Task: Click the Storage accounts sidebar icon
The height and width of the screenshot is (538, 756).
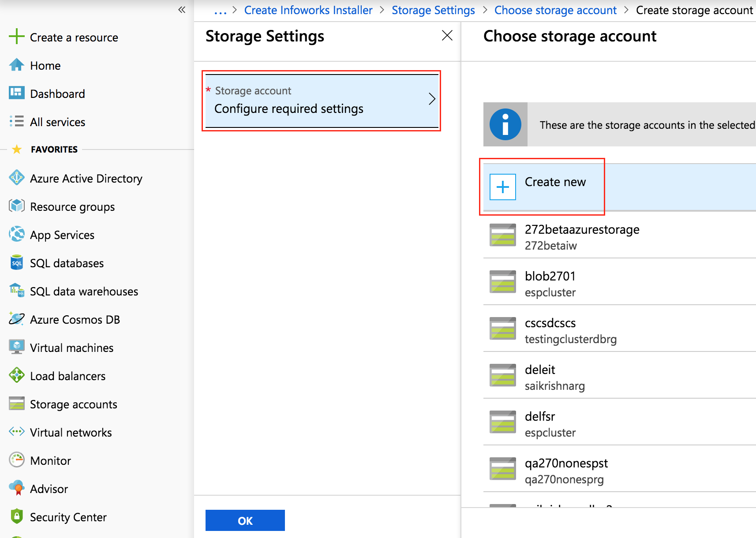Action: (17, 403)
